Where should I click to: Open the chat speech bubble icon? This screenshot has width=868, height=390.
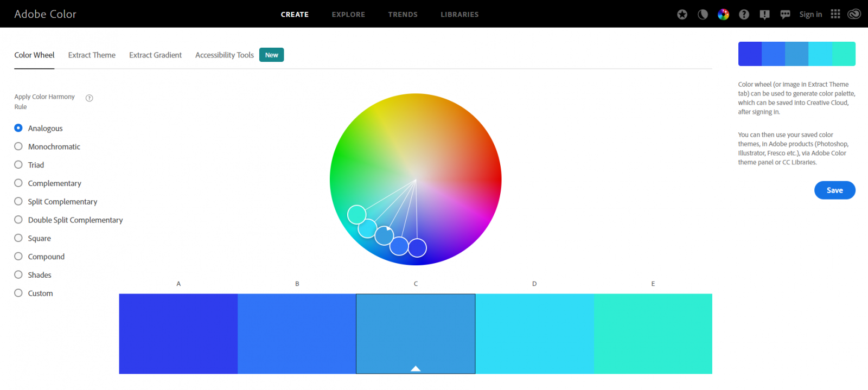pos(785,15)
